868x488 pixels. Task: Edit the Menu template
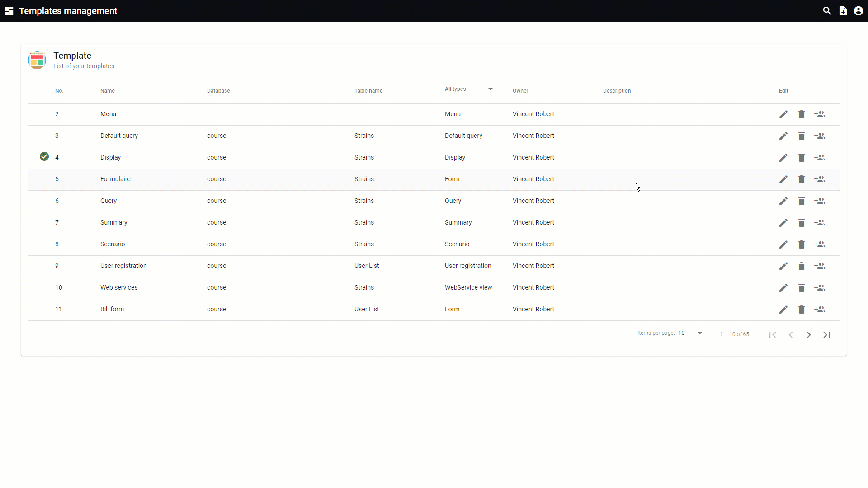pyautogui.click(x=783, y=114)
